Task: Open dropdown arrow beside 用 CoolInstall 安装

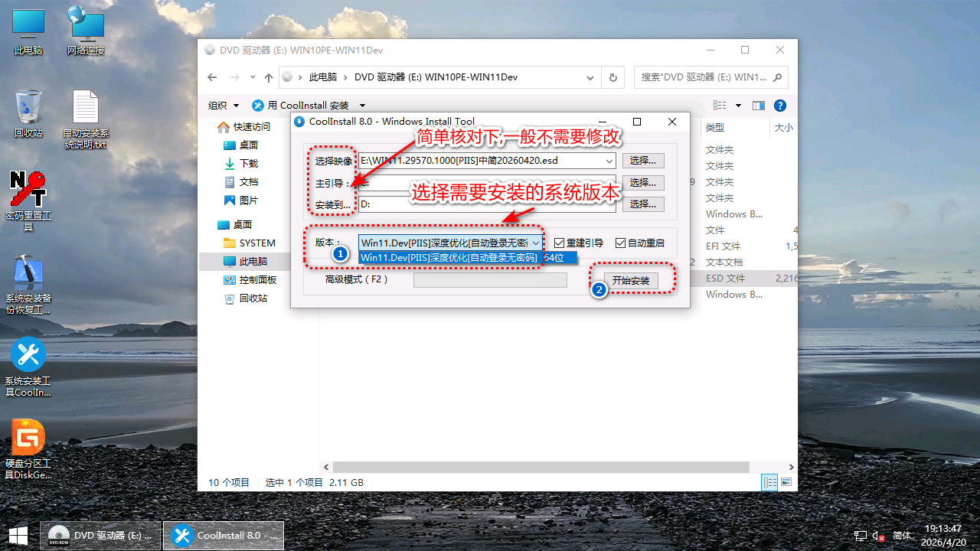Action: point(362,106)
